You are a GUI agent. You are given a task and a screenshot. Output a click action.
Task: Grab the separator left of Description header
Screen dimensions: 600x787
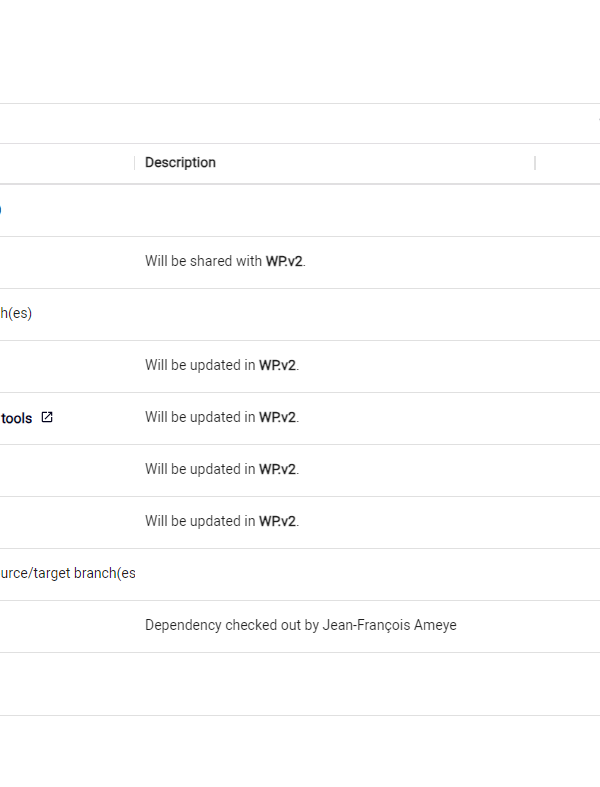[x=135, y=163]
